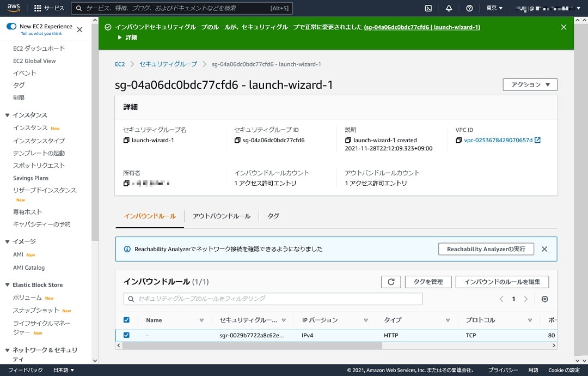The width and height of the screenshot is (588, 376).
Task: Open VPC in new tab external icon
Action: tap(537, 140)
